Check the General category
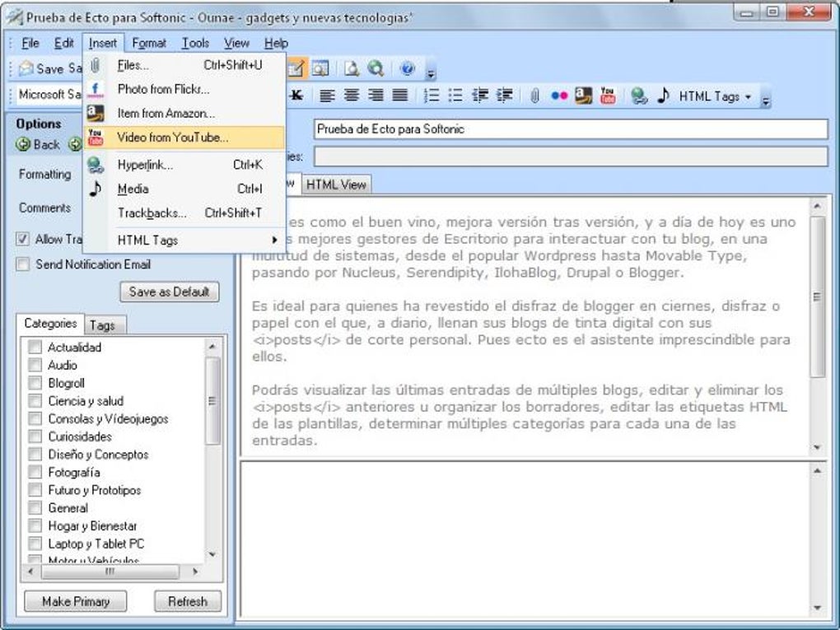 [35, 508]
